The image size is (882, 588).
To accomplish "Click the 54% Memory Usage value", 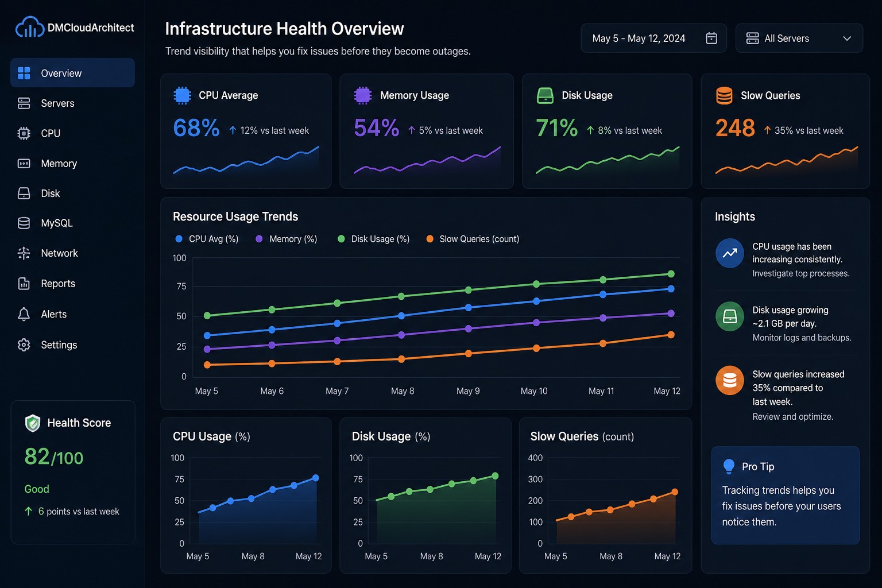I will point(377,127).
